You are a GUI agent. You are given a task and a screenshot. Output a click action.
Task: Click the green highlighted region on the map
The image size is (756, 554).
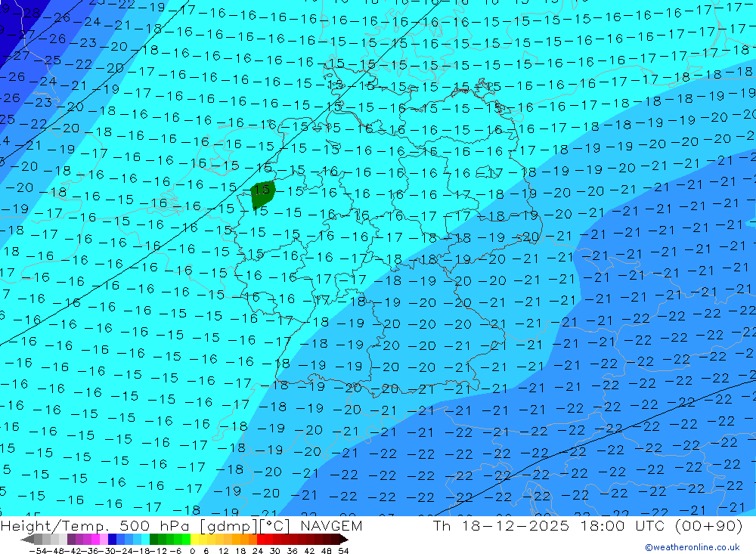tap(263, 194)
